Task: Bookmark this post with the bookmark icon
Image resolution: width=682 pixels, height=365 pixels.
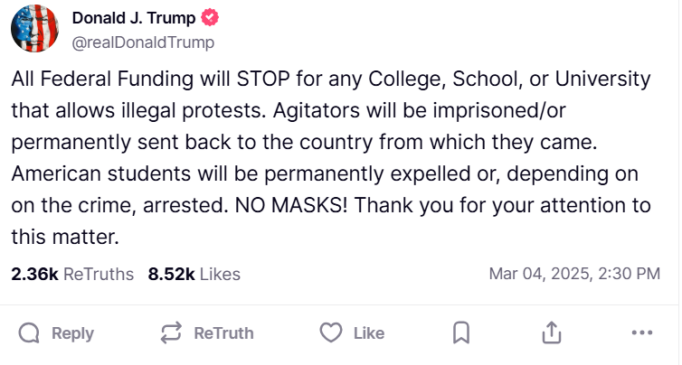Action: pos(461,333)
